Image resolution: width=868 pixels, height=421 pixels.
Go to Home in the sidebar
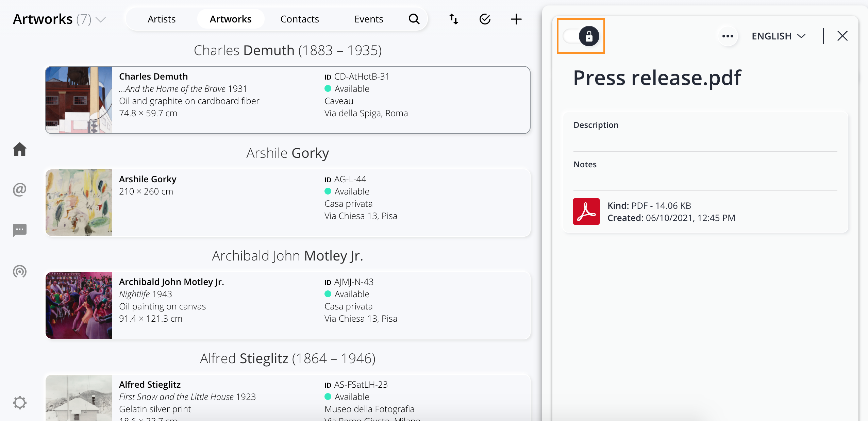click(x=20, y=149)
